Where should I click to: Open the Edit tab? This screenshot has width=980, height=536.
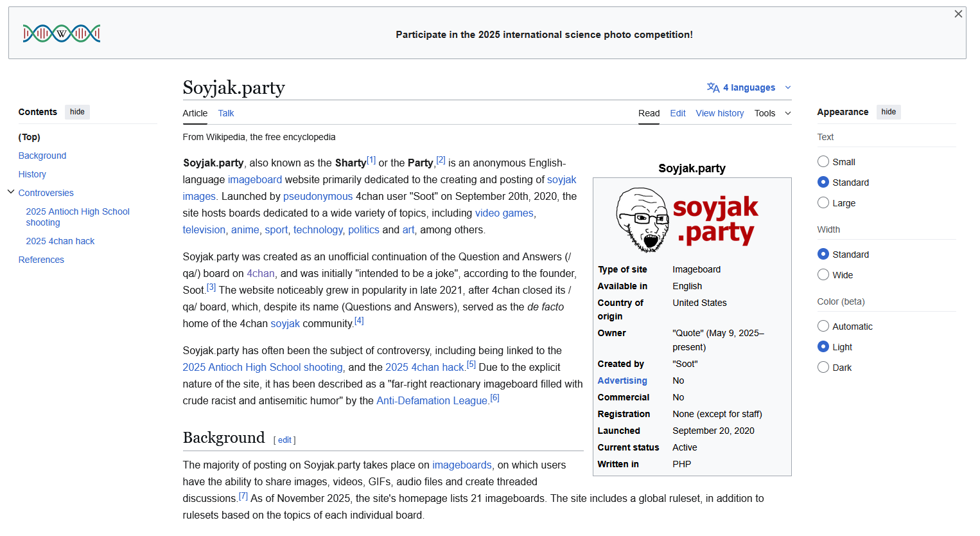678,113
